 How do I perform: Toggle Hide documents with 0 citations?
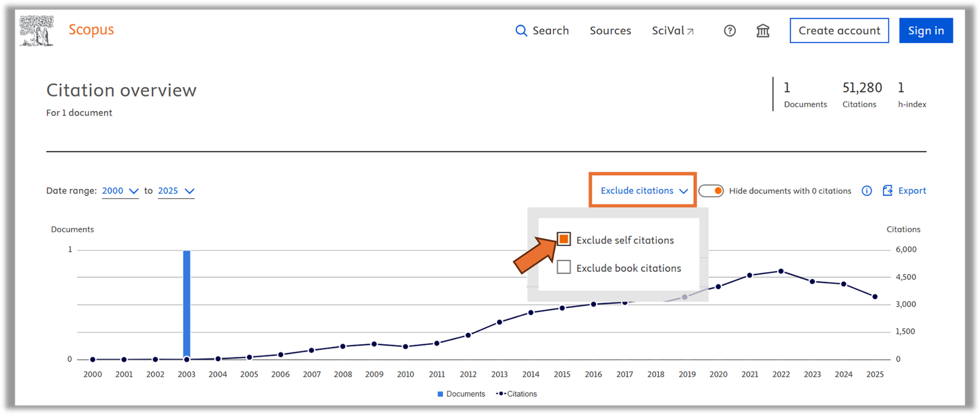pyautogui.click(x=711, y=191)
